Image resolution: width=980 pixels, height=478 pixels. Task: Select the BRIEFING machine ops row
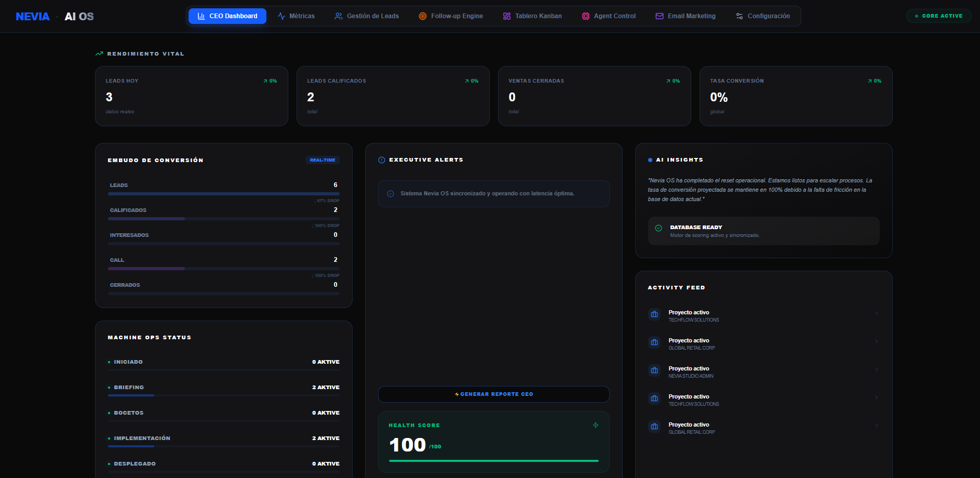coord(224,389)
